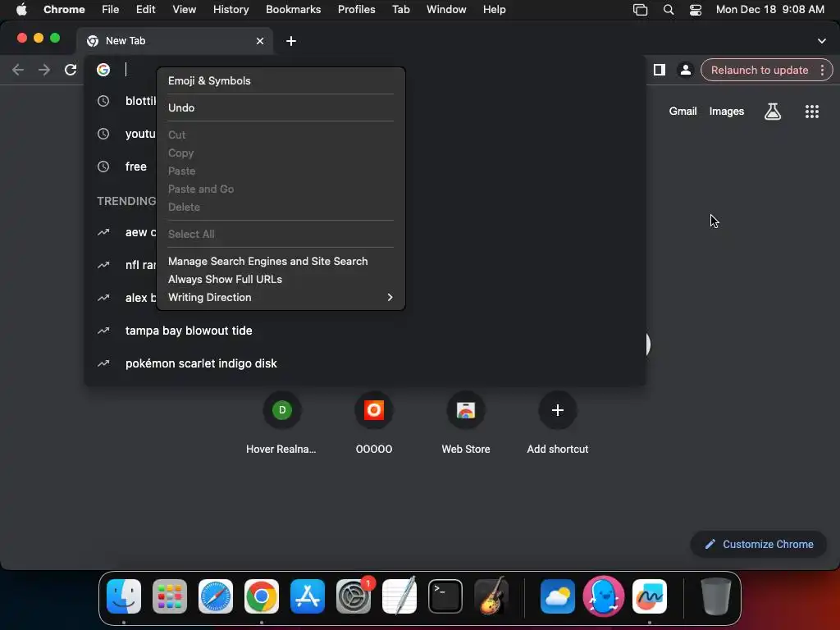Open the pink mascot app in dock
The image size is (840, 630).
pos(604,596)
